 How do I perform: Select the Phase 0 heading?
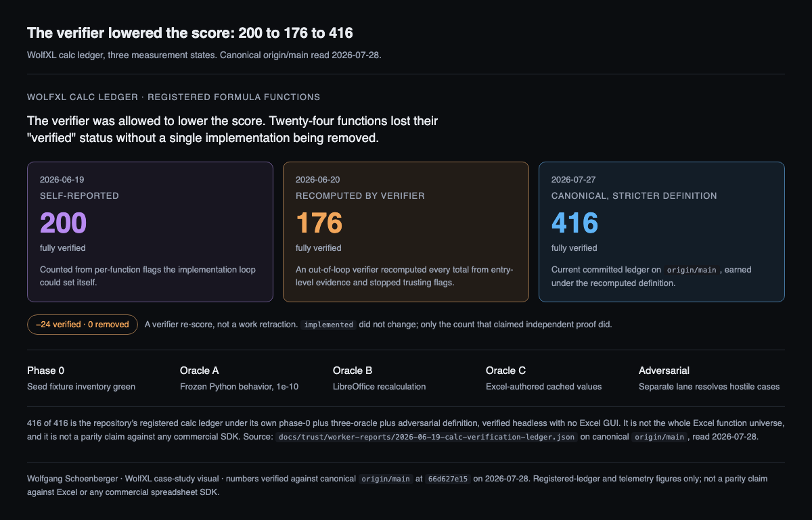[46, 371]
